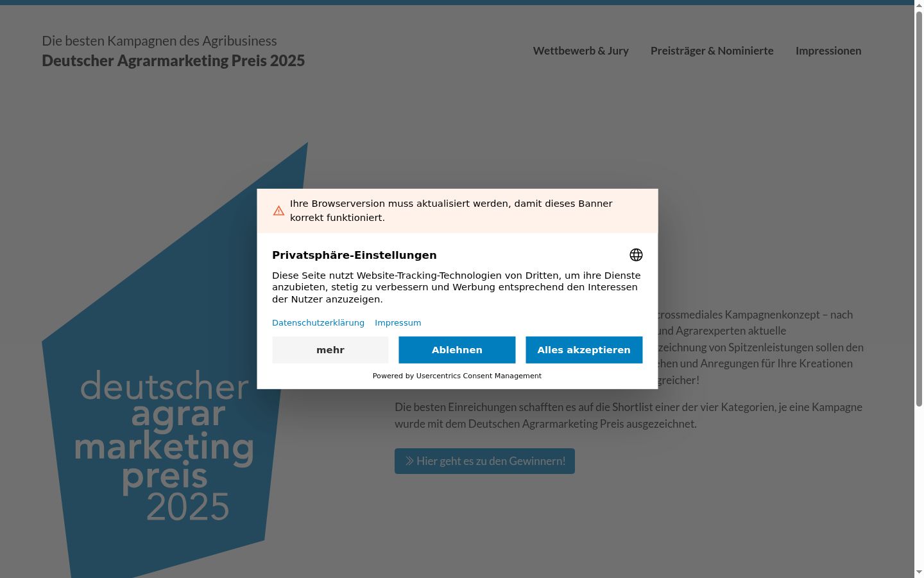Viewport: 924px width, 578px height.
Task: Decline tracking with 'Ablehnen' button
Action: click(457, 350)
